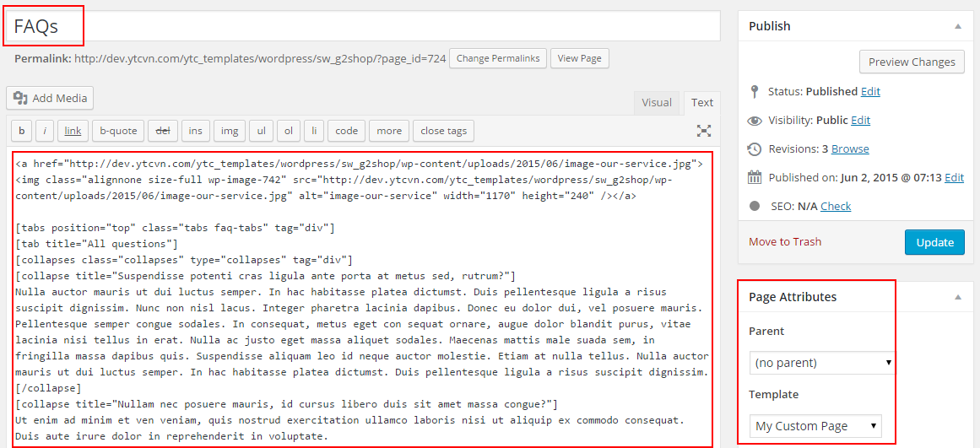This screenshot has height=448, width=980.
Task: Select the Text editor tab
Action: coord(702,102)
